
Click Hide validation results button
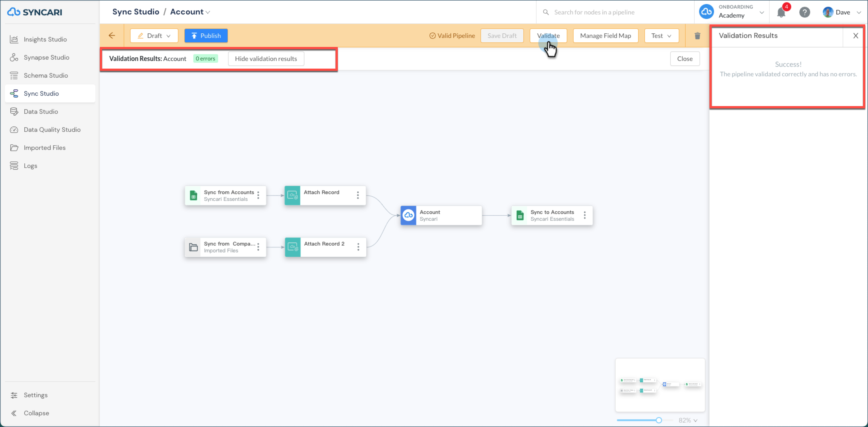point(266,59)
